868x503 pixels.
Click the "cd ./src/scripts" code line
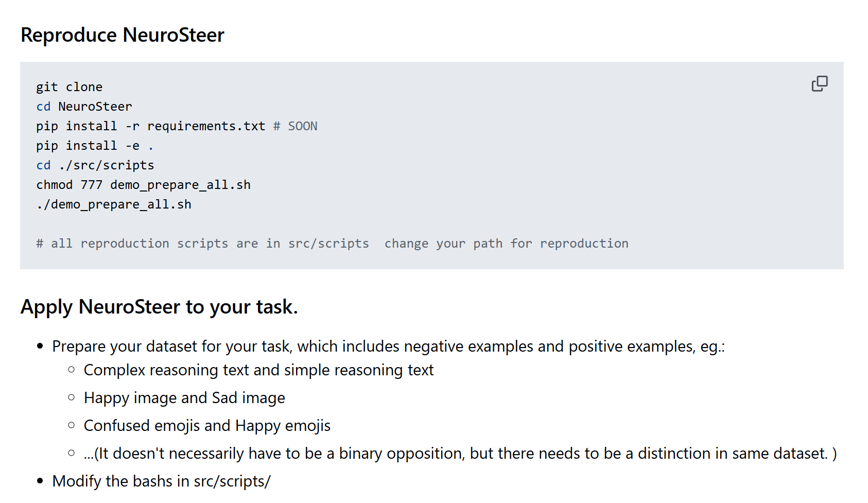coord(95,165)
